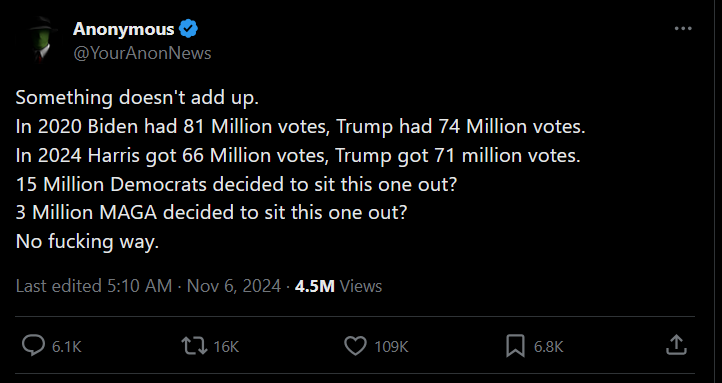The image size is (722, 383).
Task: Open the 4.5M Views analytics
Action: (338, 286)
